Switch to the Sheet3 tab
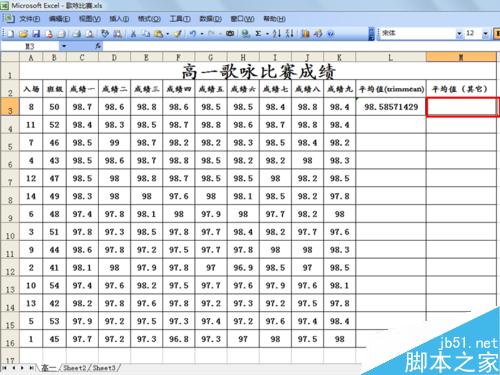The image size is (500, 375). [x=104, y=368]
